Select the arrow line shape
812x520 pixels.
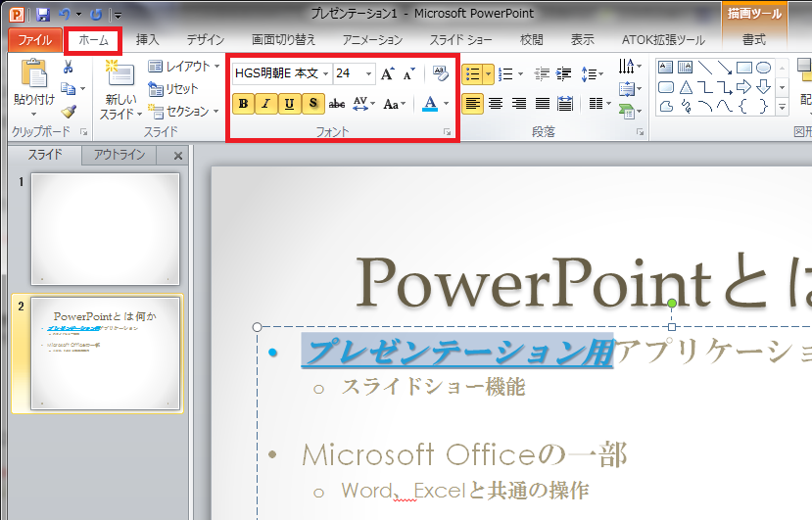pos(725,67)
